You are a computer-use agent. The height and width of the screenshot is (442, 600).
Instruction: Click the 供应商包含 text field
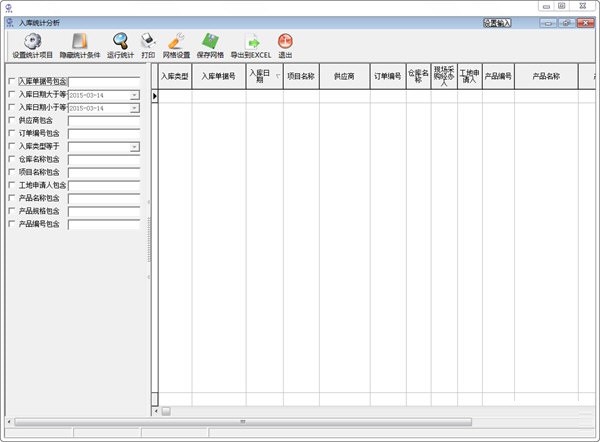pyautogui.click(x=104, y=121)
